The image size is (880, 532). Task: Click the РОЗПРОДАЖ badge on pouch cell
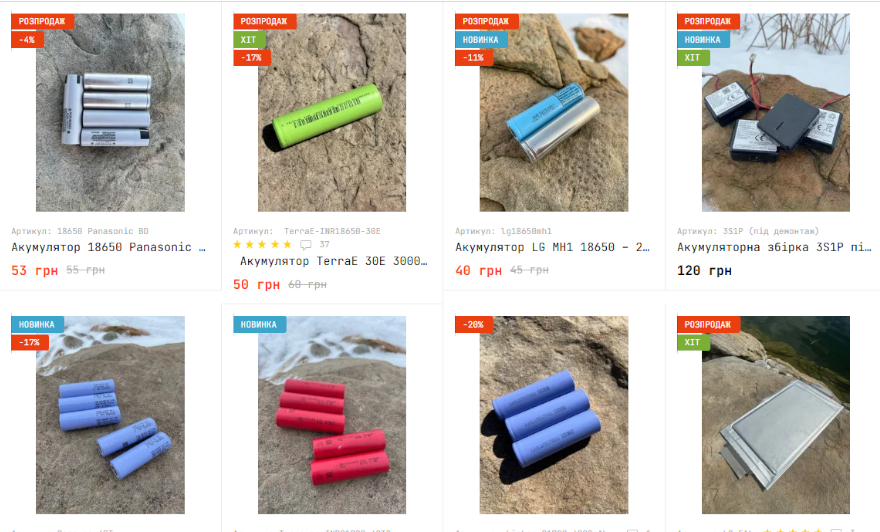(708, 324)
